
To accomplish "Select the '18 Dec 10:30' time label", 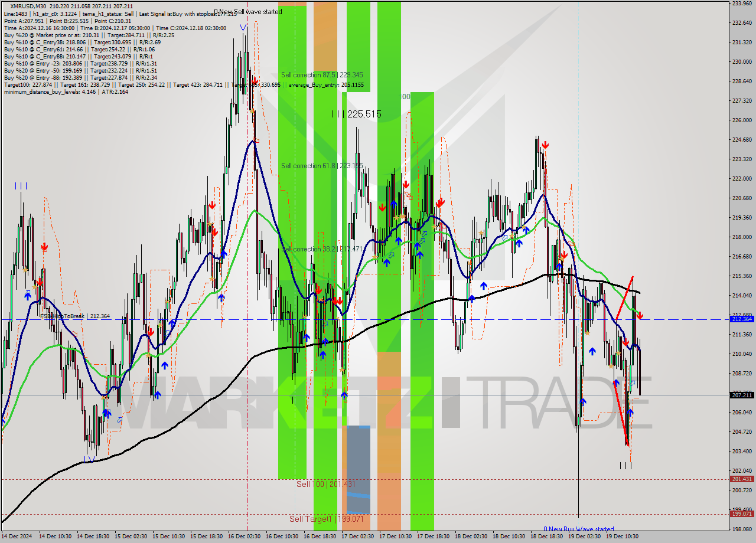I will click(509, 537).
